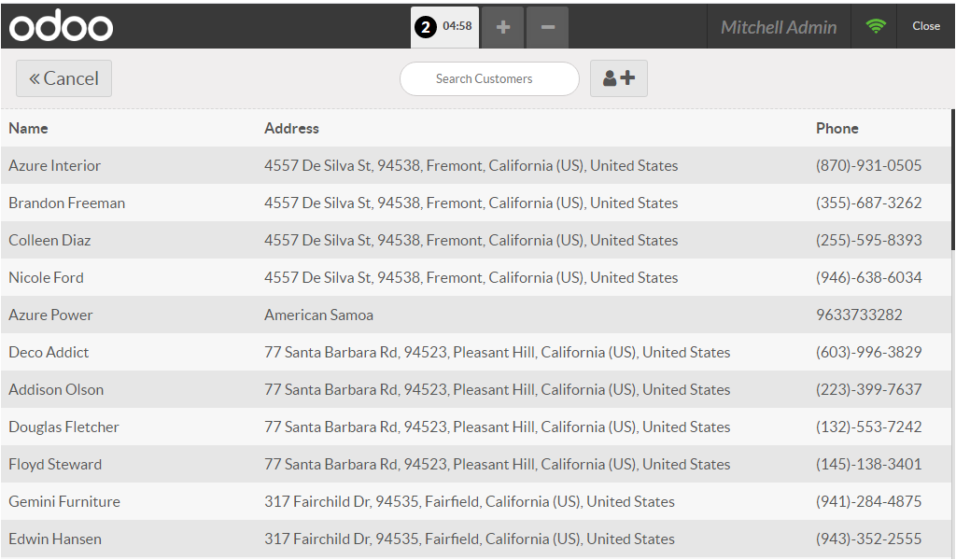Click phone number (255)-595-8393
The height and width of the screenshot is (560, 956).
tap(869, 240)
